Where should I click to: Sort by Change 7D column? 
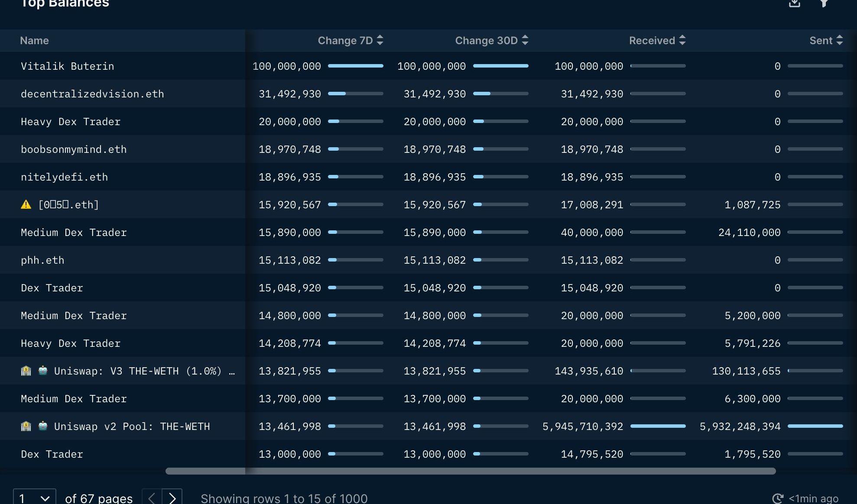point(380,40)
